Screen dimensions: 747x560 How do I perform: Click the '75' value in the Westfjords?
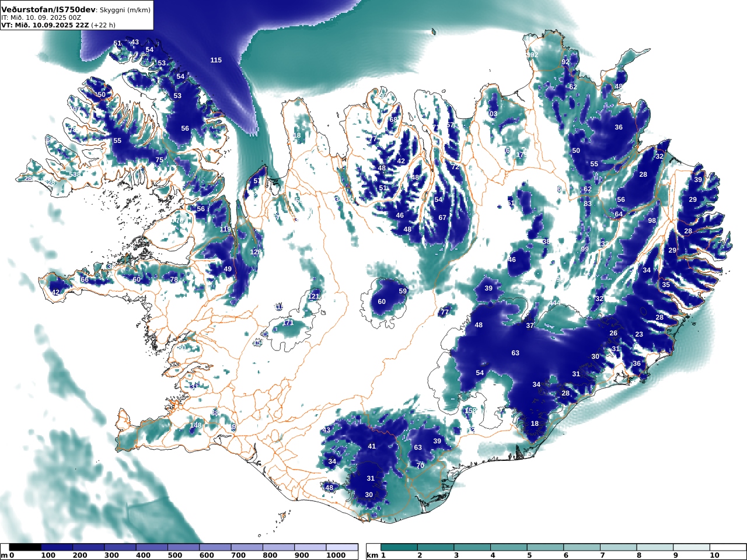coord(159,160)
